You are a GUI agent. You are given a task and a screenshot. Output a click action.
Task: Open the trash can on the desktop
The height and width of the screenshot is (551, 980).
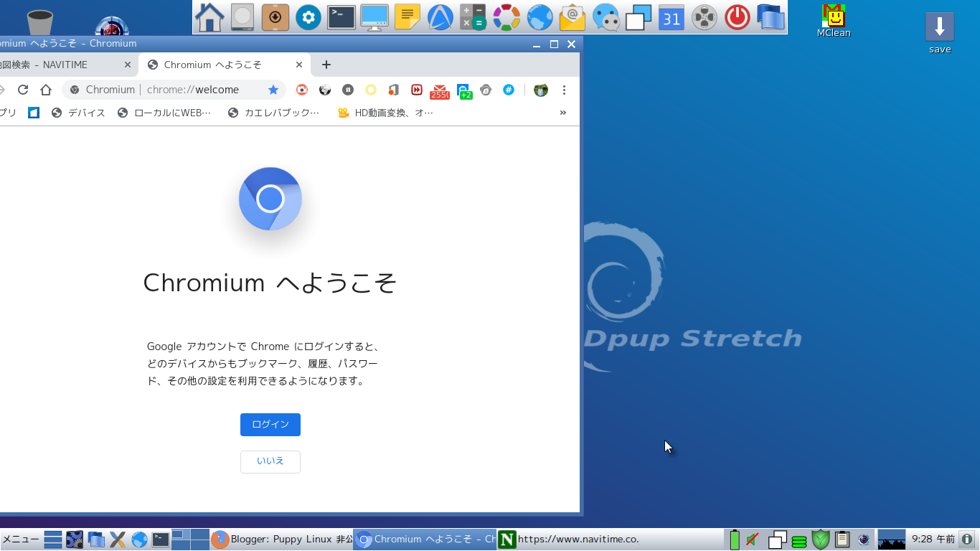(39, 22)
